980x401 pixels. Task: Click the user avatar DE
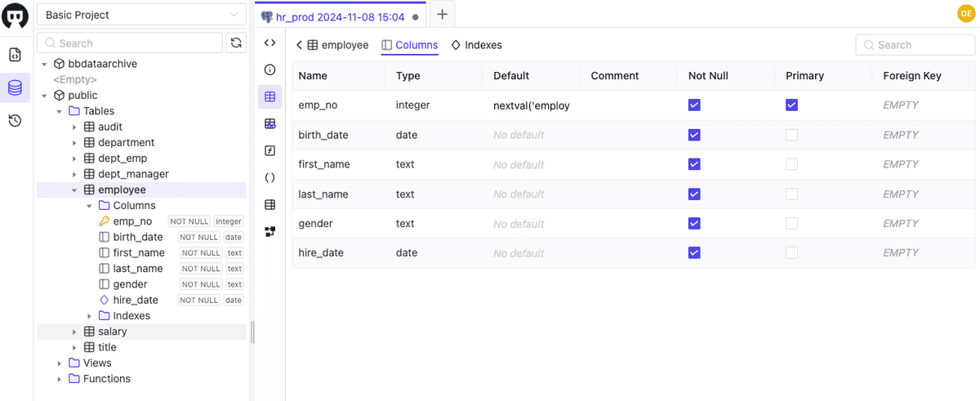pos(965,13)
